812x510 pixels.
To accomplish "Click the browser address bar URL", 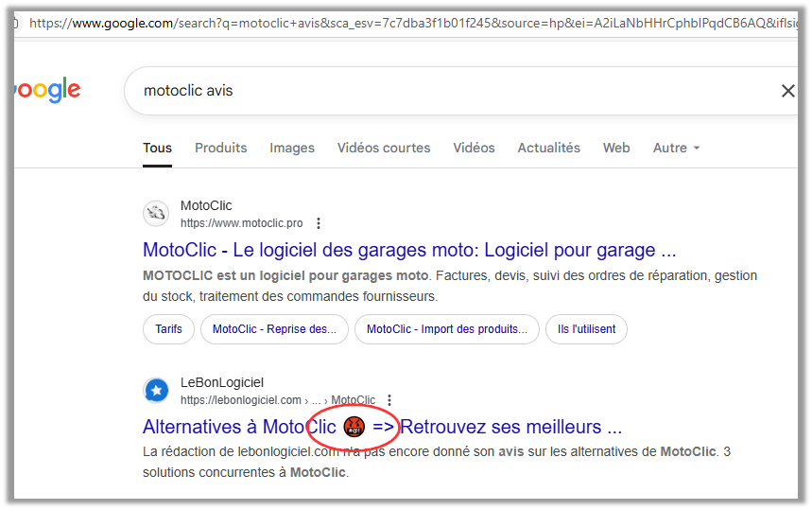I will point(413,23).
